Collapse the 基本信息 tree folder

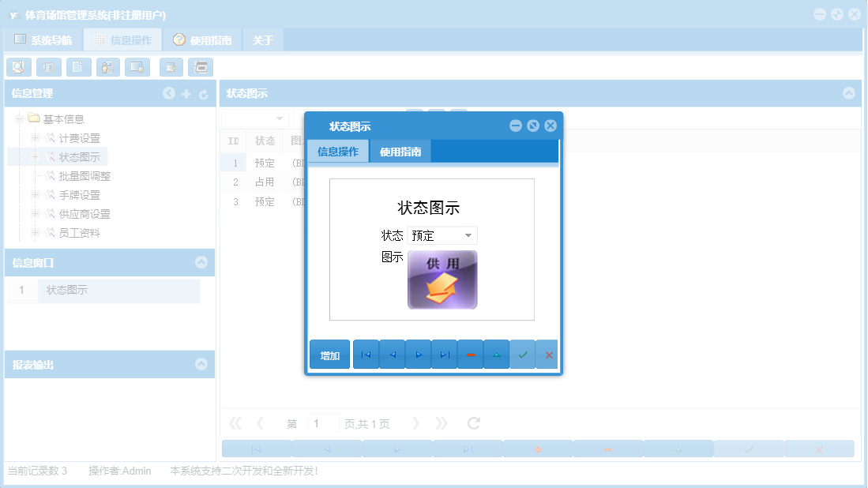pos(17,118)
